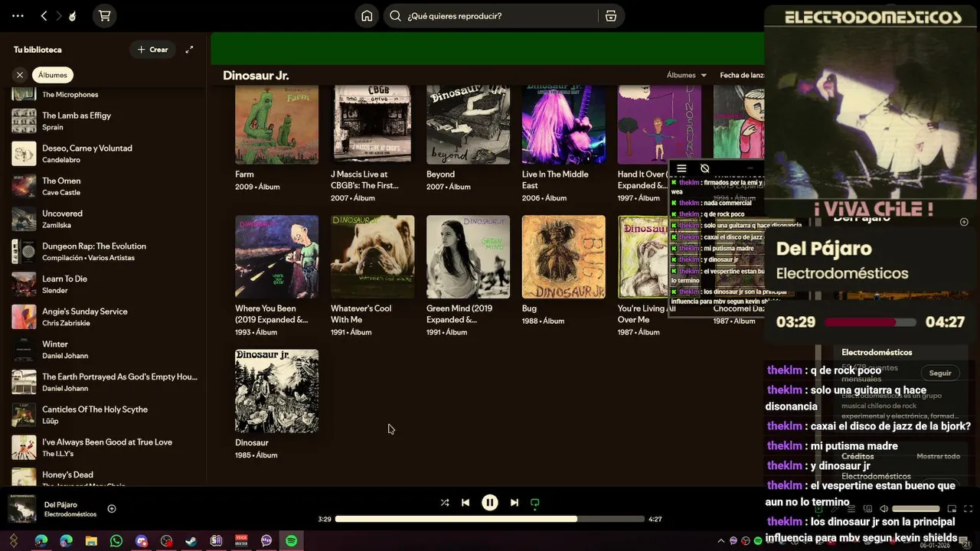Open The Lamb as Effigy in library
The width and height of the screenshot is (980, 551).
coord(104,121)
